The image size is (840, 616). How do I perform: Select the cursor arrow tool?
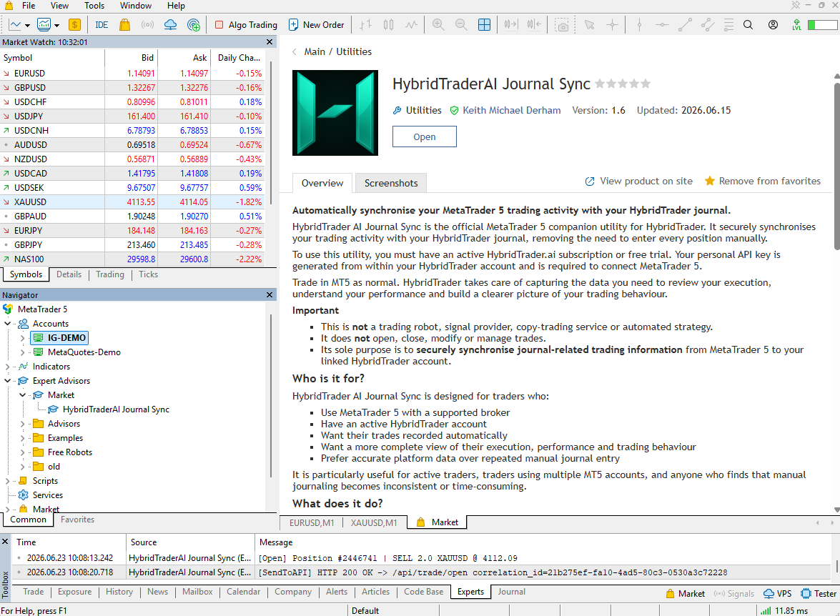[590, 25]
